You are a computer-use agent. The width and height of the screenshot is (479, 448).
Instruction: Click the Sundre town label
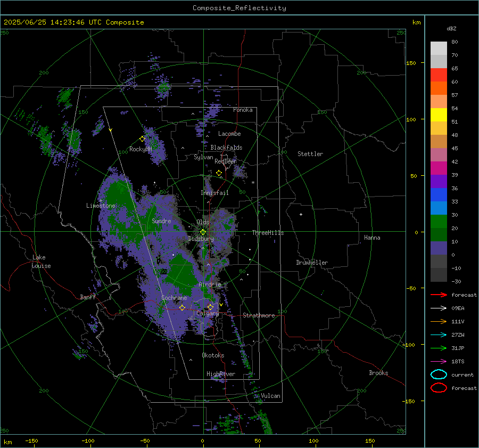pyautogui.click(x=161, y=221)
